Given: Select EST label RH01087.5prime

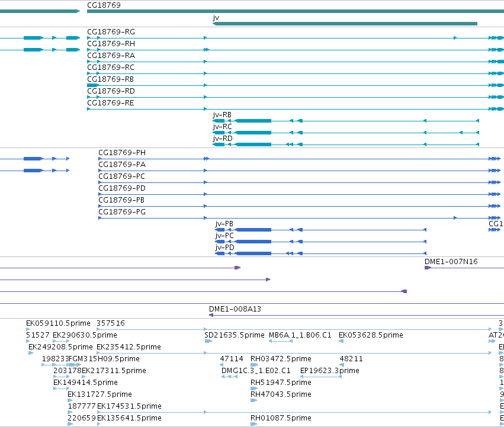Looking at the screenshot, I should tap(281, 418).
